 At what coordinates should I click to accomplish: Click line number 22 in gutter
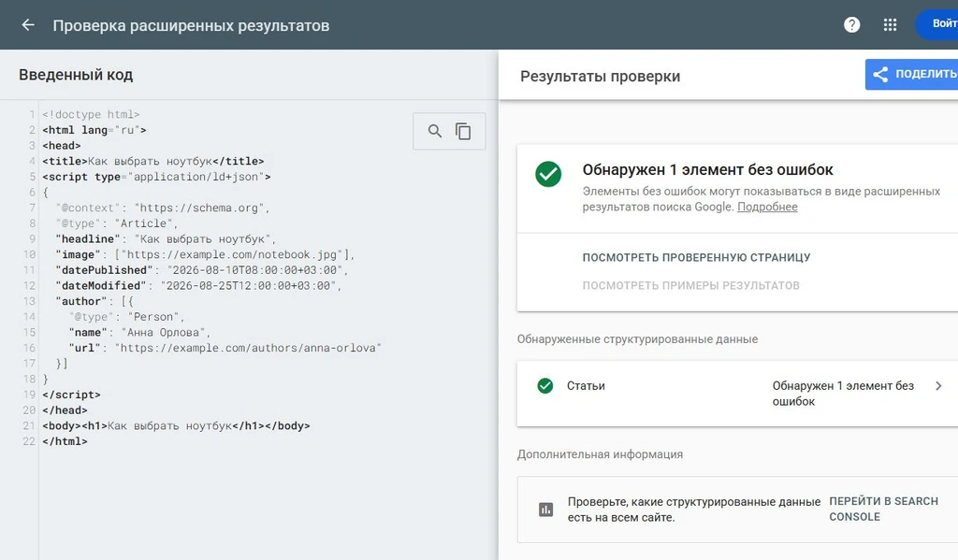pos(29,441)
